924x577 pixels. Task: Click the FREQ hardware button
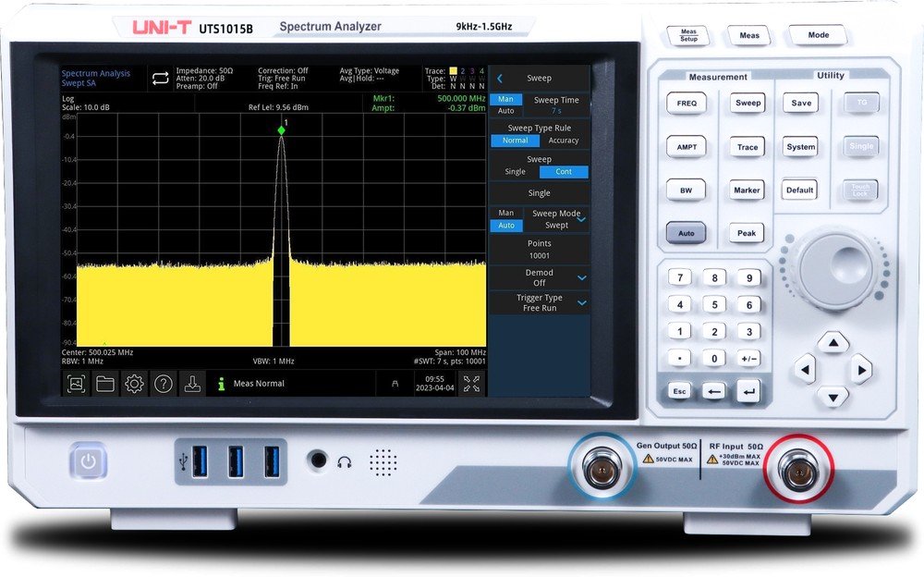687,104
